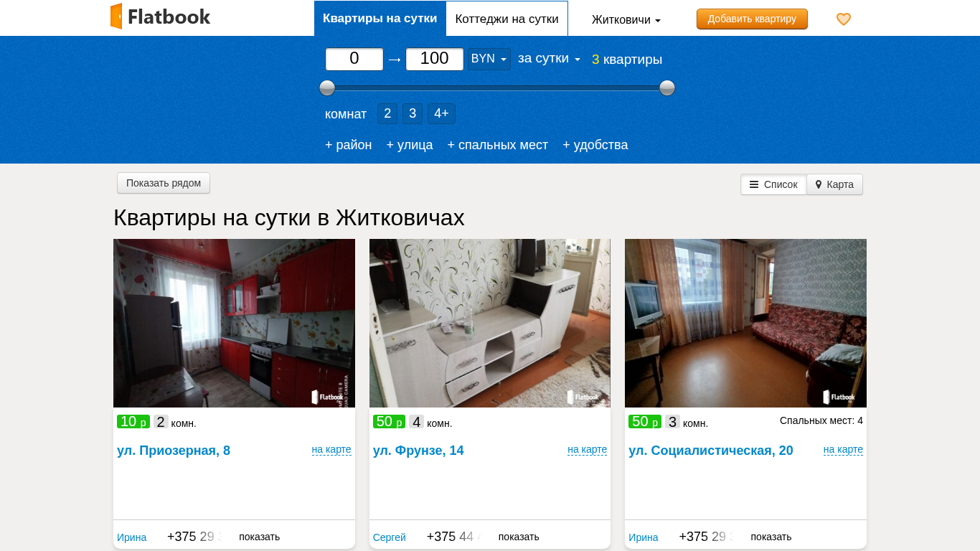
Task: Switch to Коттеджи на сутки tab
Action: (x=507, y=19)
